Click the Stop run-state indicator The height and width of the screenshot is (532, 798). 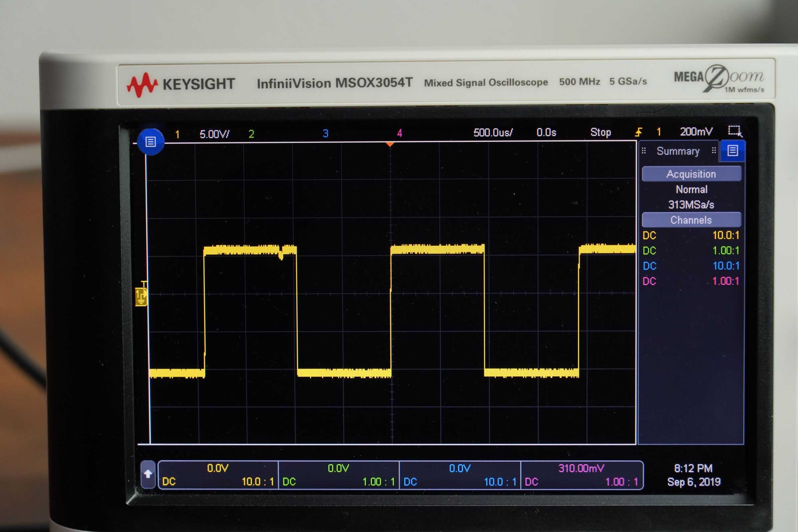[600, 132]
